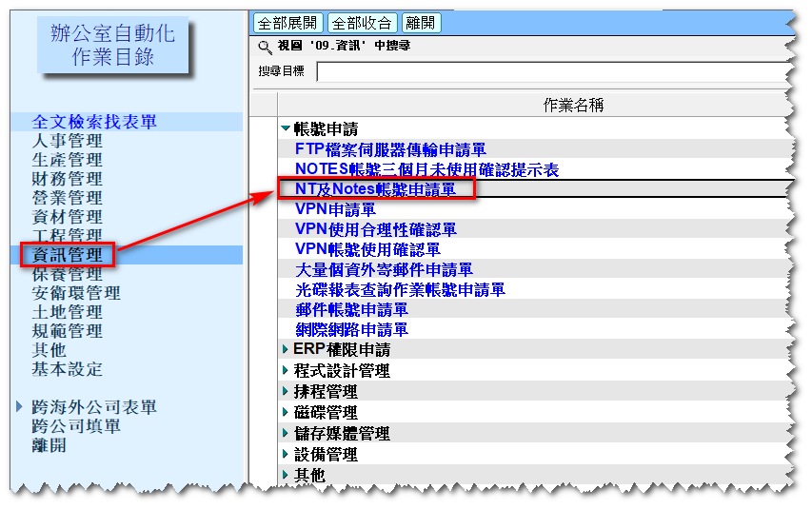
Task: Click the 全部收合 button
Action: (362, 23)
